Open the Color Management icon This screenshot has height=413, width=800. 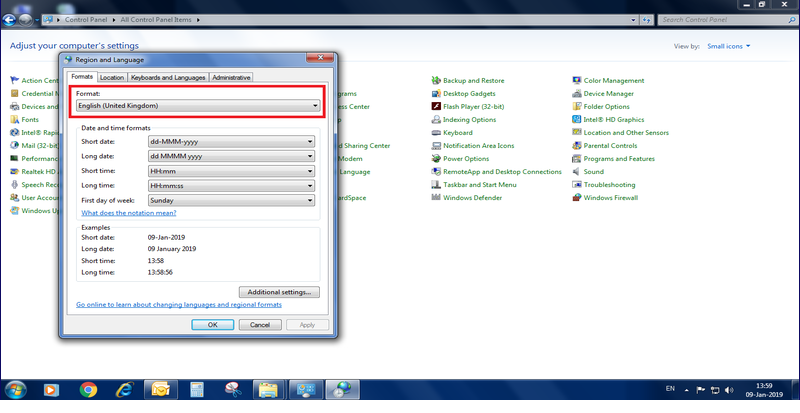pyautogui.click(x=577, y=81)
